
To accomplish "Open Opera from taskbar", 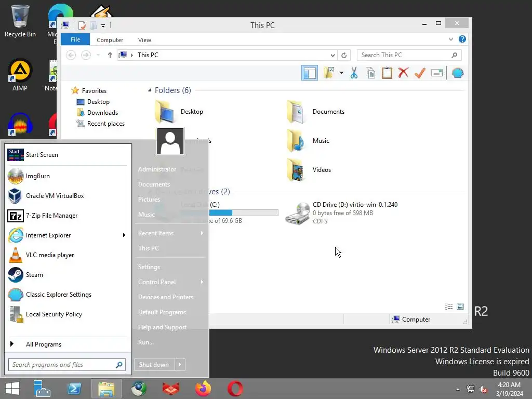I will click(x=235, y=389).
